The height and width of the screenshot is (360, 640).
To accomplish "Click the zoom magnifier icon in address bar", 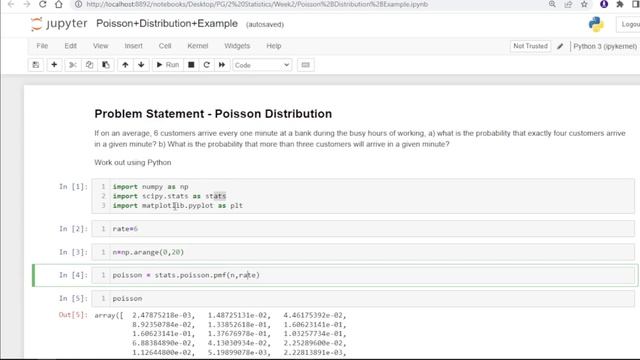I will point(552,4).
